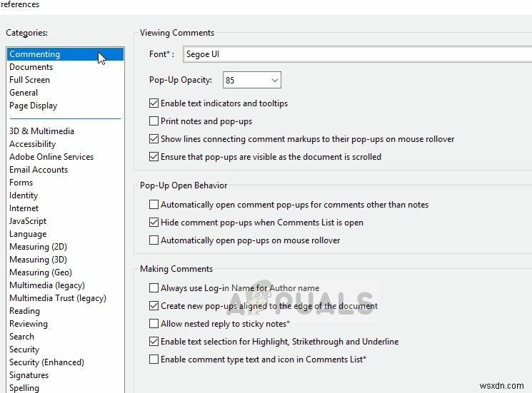Select Security (Enhanced) category

46,363
